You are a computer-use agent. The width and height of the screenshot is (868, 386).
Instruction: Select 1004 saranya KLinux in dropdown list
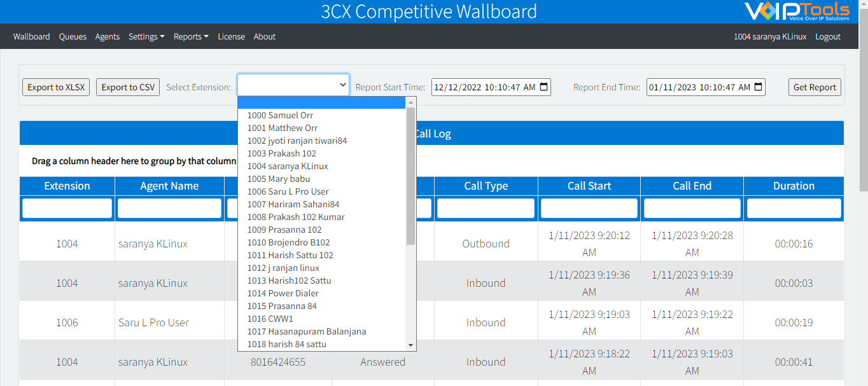pos(322,166)
